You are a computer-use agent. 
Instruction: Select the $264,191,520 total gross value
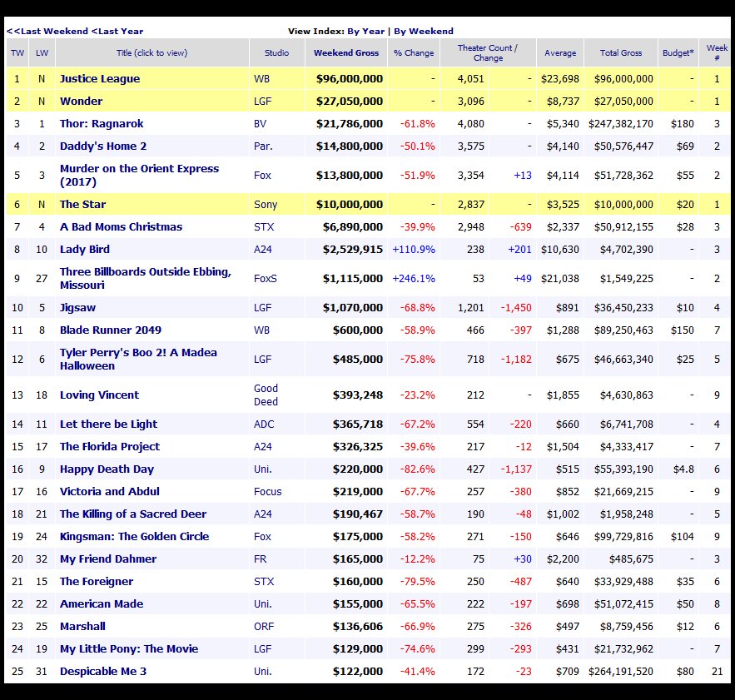(621, 672)
